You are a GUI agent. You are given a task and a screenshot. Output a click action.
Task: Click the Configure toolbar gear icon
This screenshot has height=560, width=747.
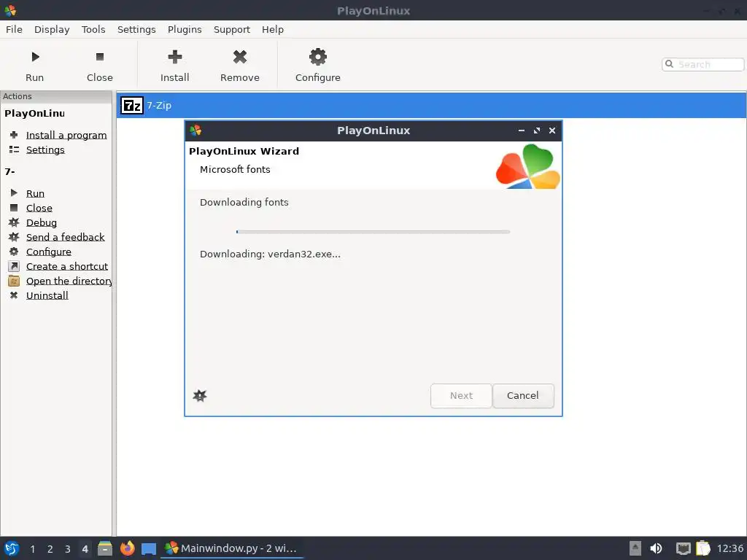click(x=318, y=57)
